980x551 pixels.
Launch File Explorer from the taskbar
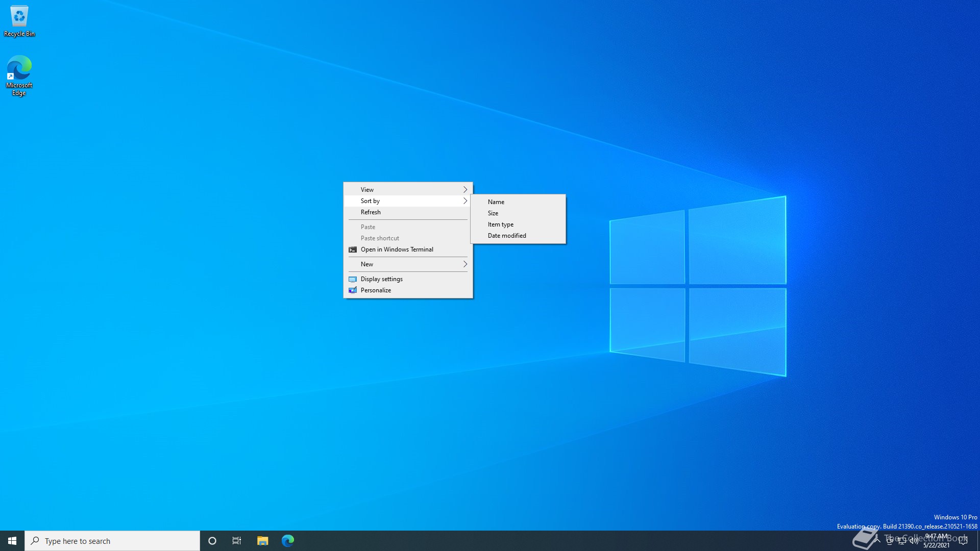(262, 541)
